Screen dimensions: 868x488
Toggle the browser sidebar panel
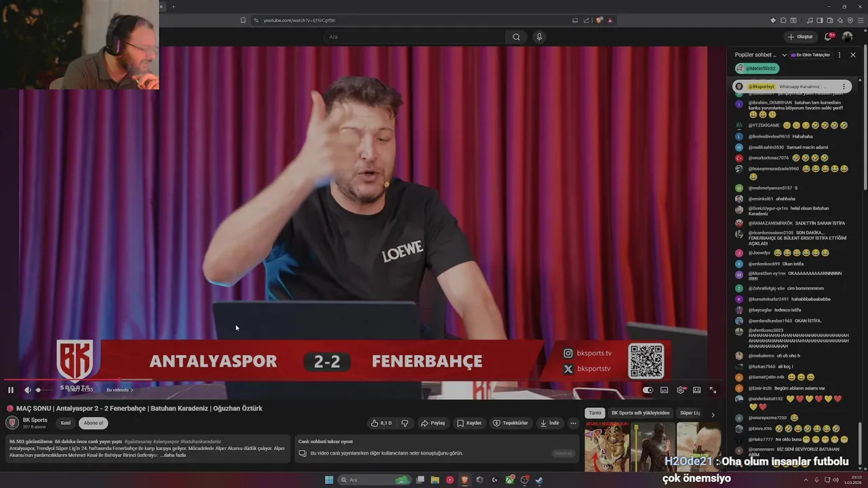click(819, 20)
